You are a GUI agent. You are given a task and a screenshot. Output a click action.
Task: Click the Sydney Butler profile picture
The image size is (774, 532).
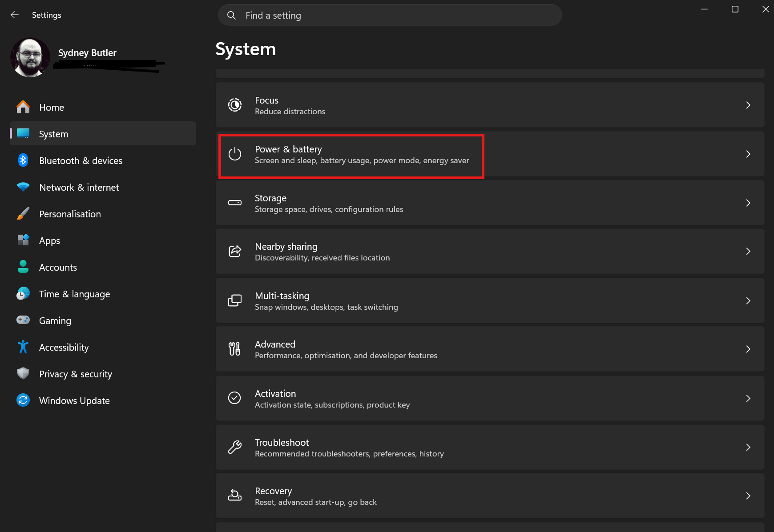coord(30,57)
